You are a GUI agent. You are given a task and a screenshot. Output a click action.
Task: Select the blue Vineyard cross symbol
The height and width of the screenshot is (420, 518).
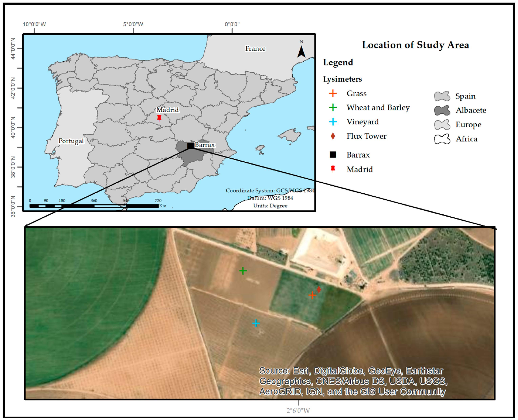point(333,122)
